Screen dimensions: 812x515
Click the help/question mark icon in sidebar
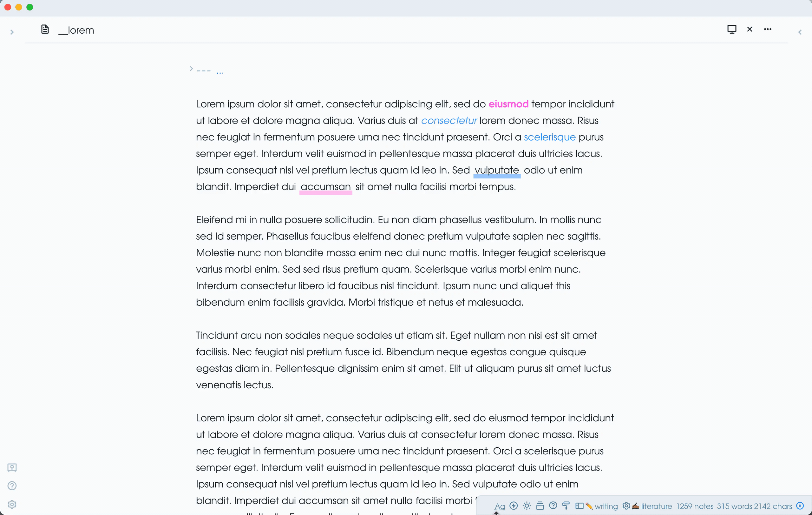12,486
